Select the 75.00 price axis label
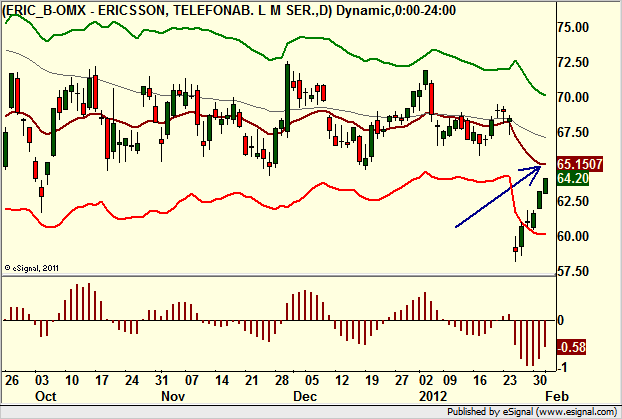 click(573, 27)
